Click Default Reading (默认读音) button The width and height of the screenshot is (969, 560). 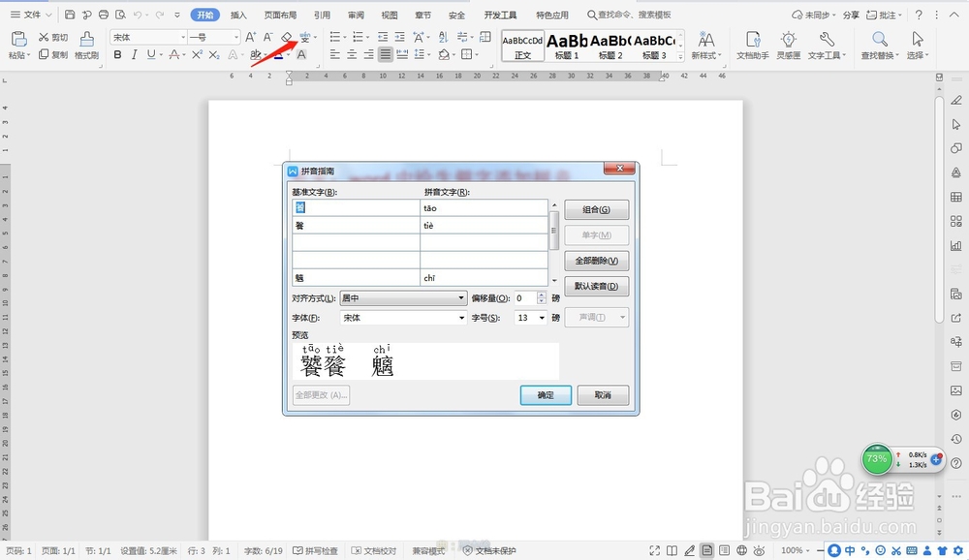[x=596, y=286]
